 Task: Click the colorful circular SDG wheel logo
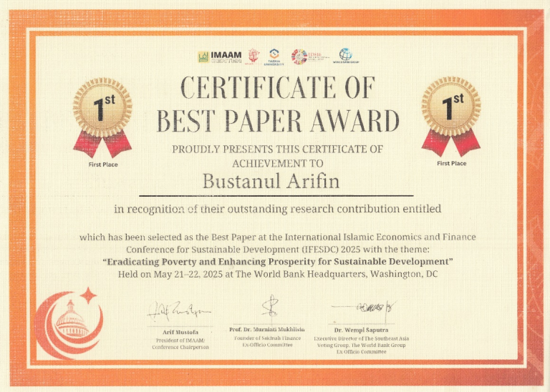[x=299, y=57]
